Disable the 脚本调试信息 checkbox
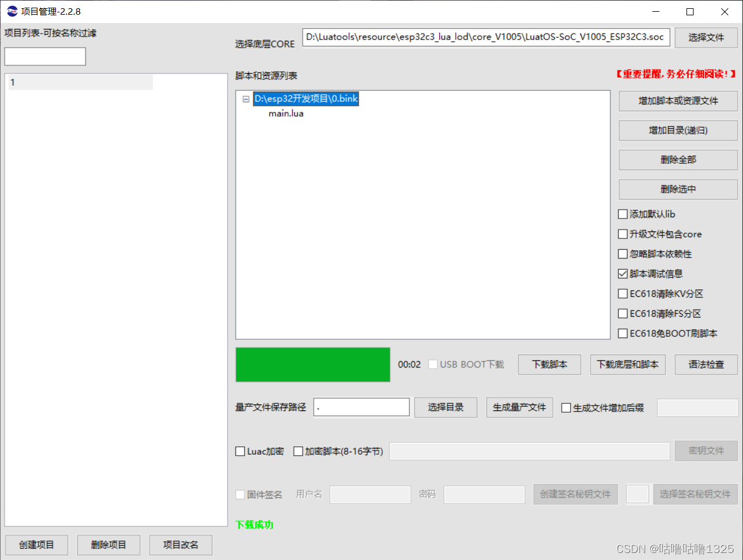Image resolution: width=743 pixels, height=560 pixels. 623,273
